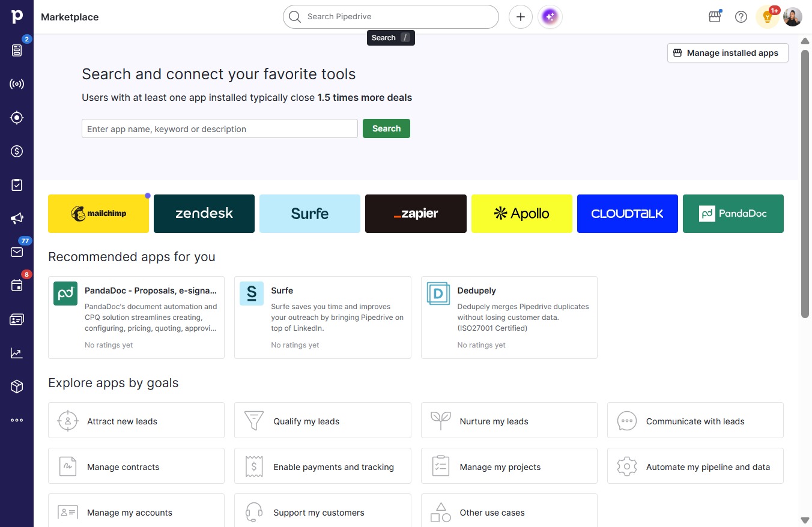Select Automate my pipeline and data goal
The image size is (812, 527).
pyautogui.click(x=695, y=466)
